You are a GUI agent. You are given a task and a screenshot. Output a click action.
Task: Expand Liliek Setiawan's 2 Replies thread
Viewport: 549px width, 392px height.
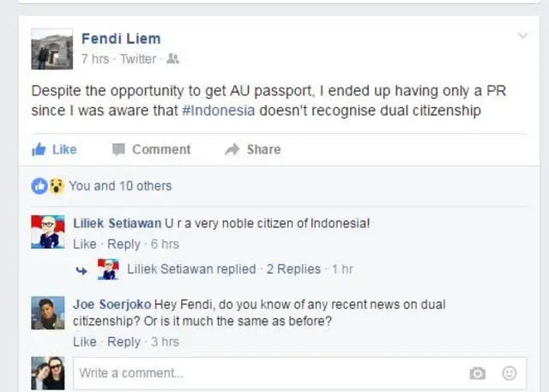293,269
